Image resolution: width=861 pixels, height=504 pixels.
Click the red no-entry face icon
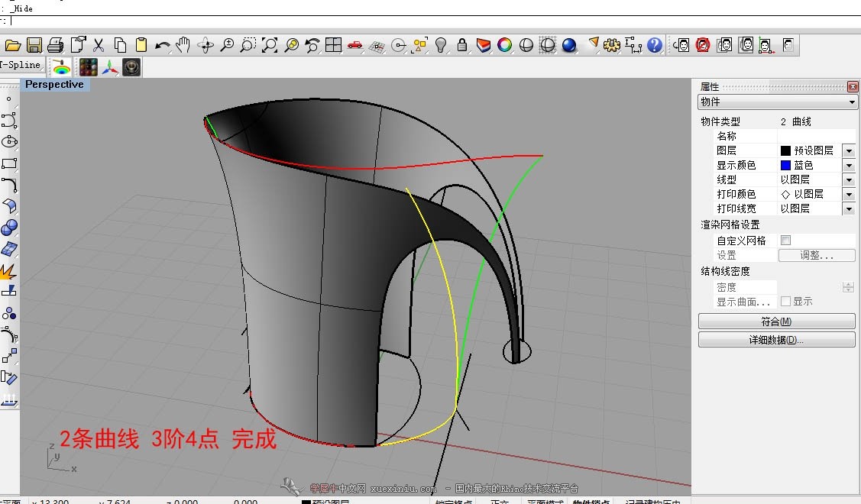click(703, 45)
